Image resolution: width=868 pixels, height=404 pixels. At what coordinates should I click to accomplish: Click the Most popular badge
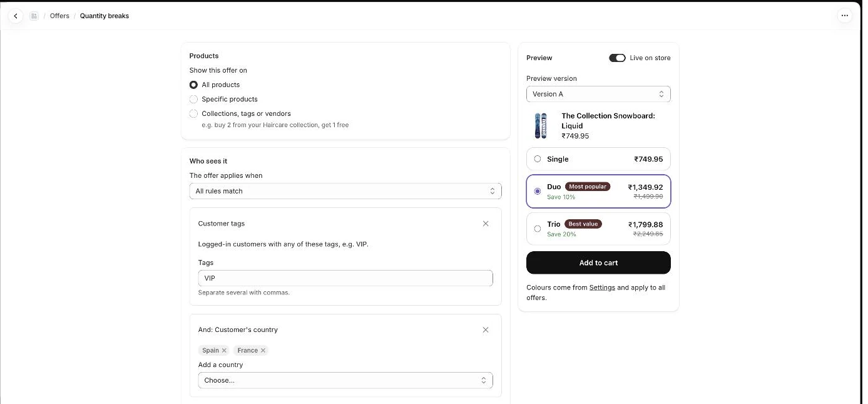pyautogui.click(x=588, y=187)
